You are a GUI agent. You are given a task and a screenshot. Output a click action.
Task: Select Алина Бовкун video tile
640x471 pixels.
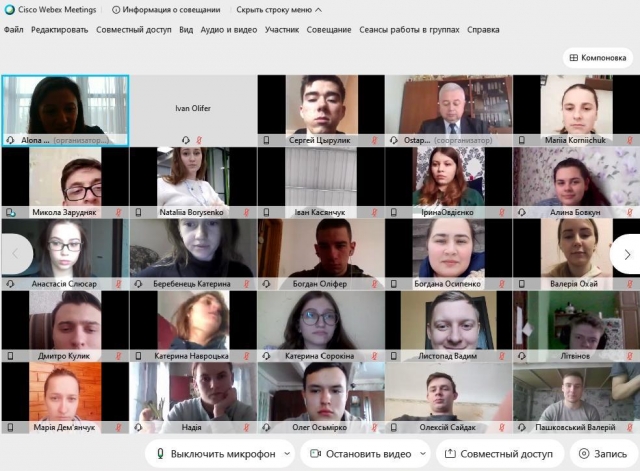[576, 182]
